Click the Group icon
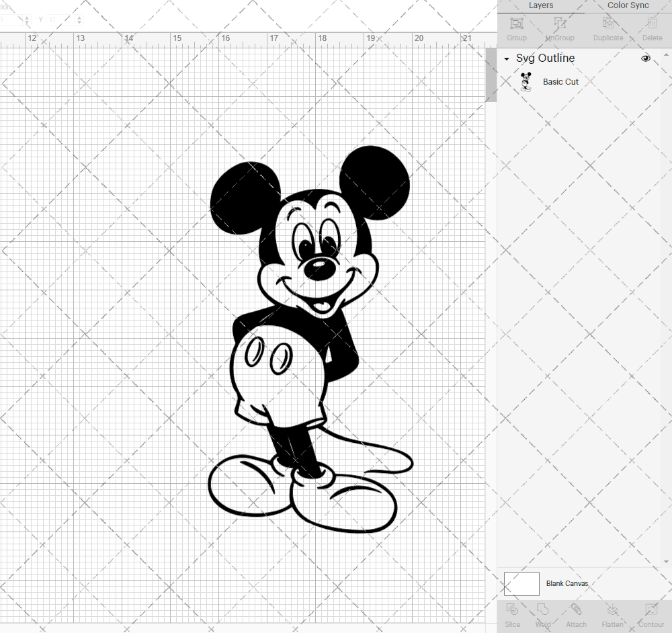This screenshot has height=633, width=672. click(x=516, y=23)
